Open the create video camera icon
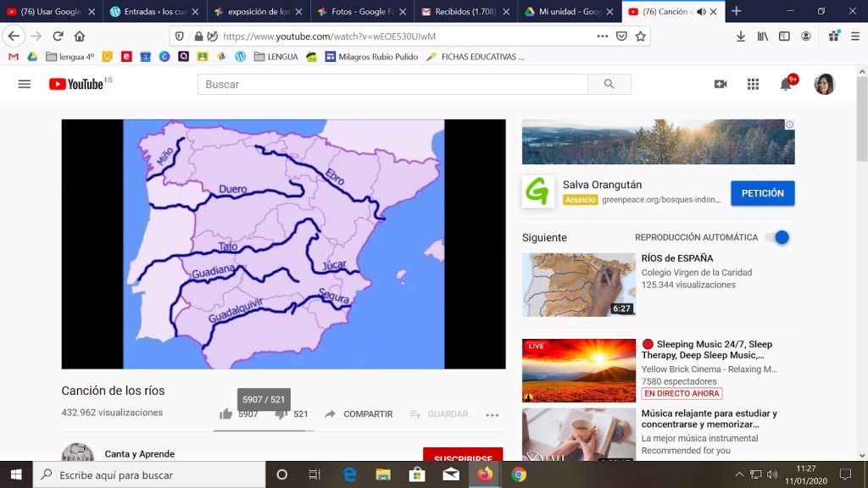Viewport: 868px width, 488px height. [x=721, y=84]
